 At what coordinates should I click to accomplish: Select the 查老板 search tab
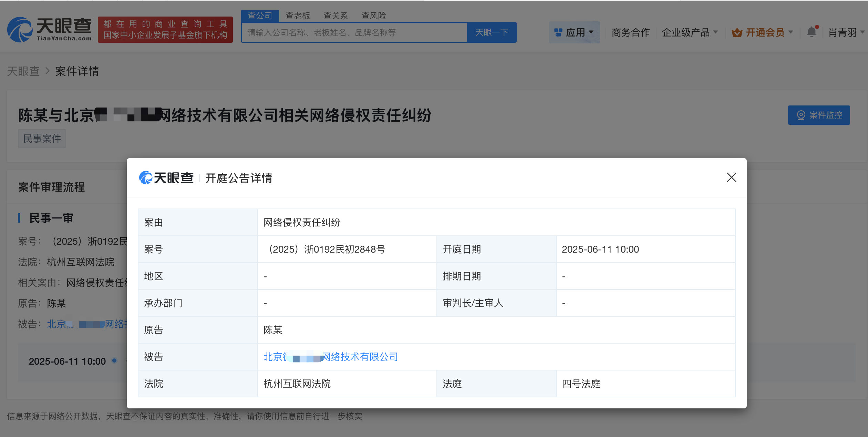[x=298, y=16]
